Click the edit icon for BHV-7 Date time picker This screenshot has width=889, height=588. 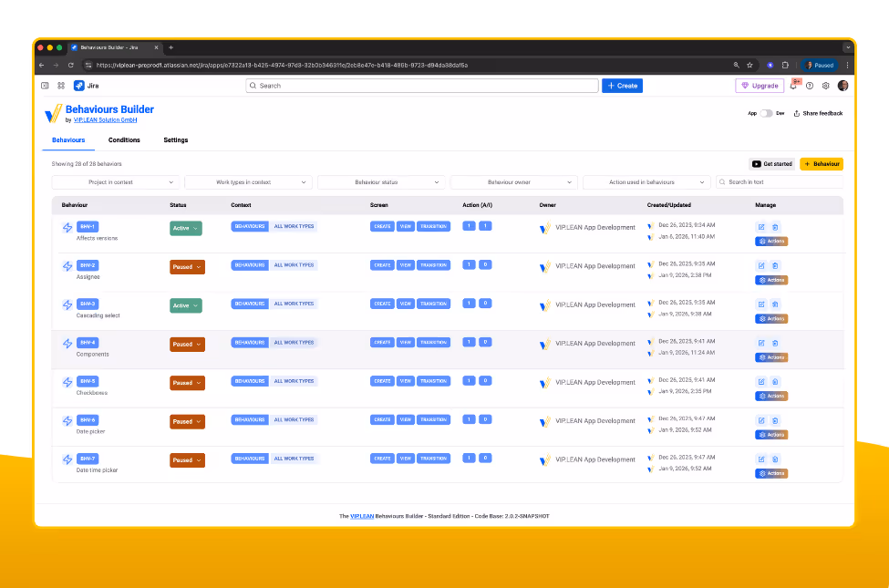tap(760, 459)
